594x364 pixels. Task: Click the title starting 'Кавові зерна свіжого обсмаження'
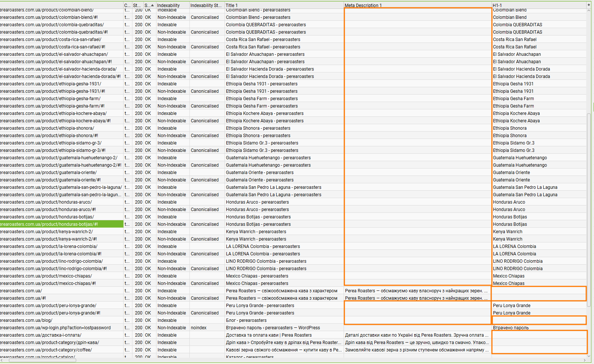pos(284,350)
